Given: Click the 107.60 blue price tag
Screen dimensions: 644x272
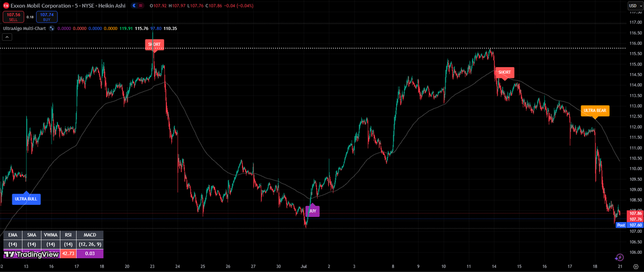Looking at the screenshot, I should click(635, 225).
